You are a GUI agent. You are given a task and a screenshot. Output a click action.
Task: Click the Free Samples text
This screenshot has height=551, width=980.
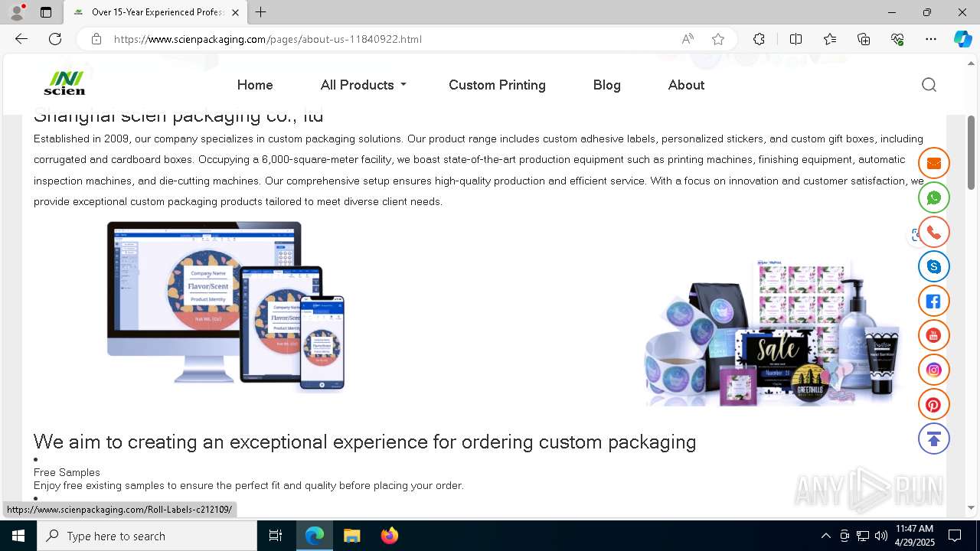[67, 472]
